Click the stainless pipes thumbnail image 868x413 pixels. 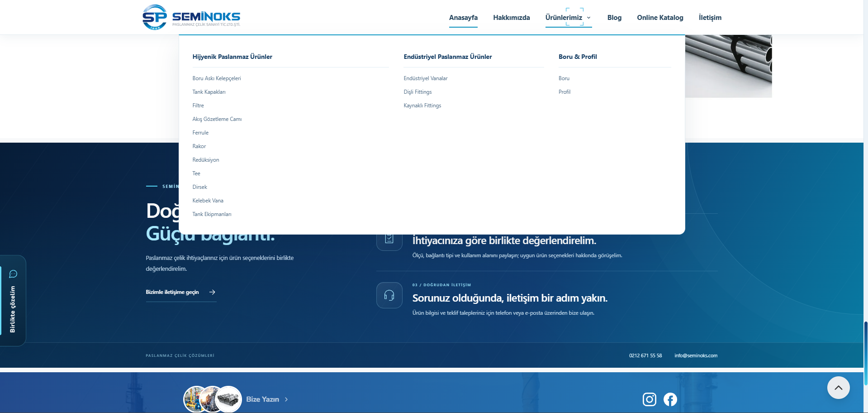[728, 66]
